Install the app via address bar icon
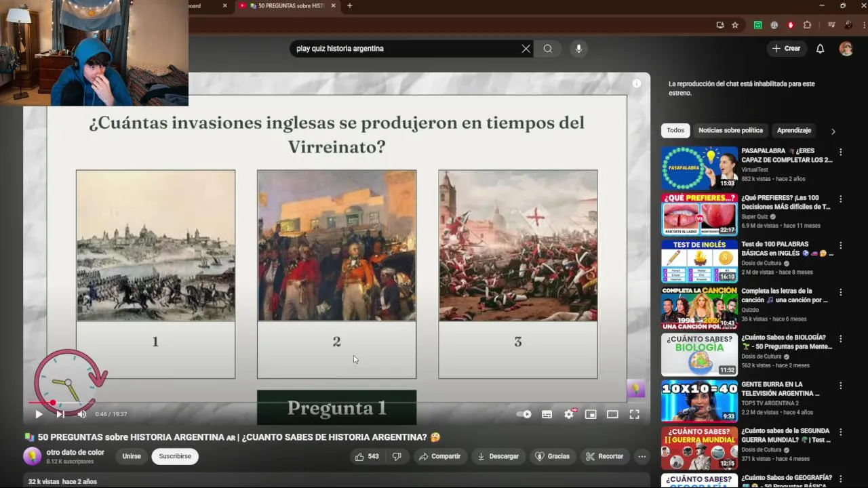The height and width of the screenshot is (488, 868). coord(720,25)
